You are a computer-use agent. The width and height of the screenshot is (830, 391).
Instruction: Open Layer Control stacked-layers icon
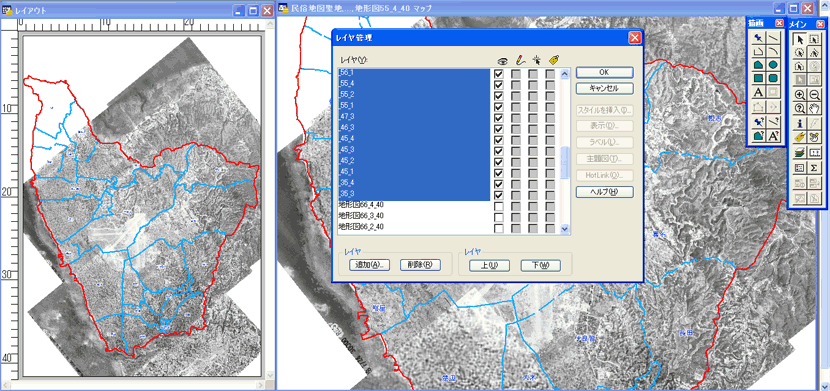click(800, 152)
